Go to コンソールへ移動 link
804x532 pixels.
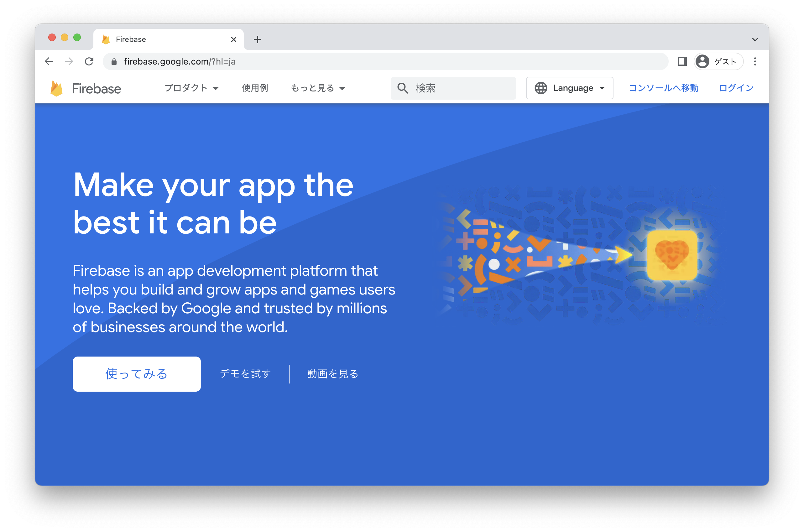(663, 88)
